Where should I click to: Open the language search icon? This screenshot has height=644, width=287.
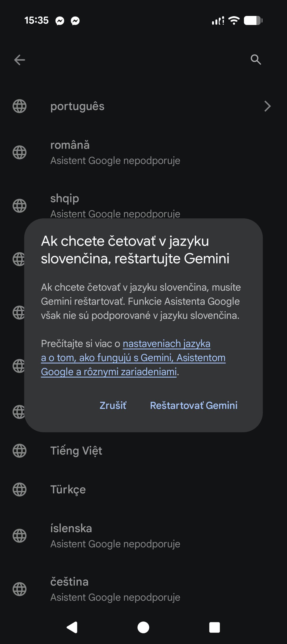(x=256, y=60)
